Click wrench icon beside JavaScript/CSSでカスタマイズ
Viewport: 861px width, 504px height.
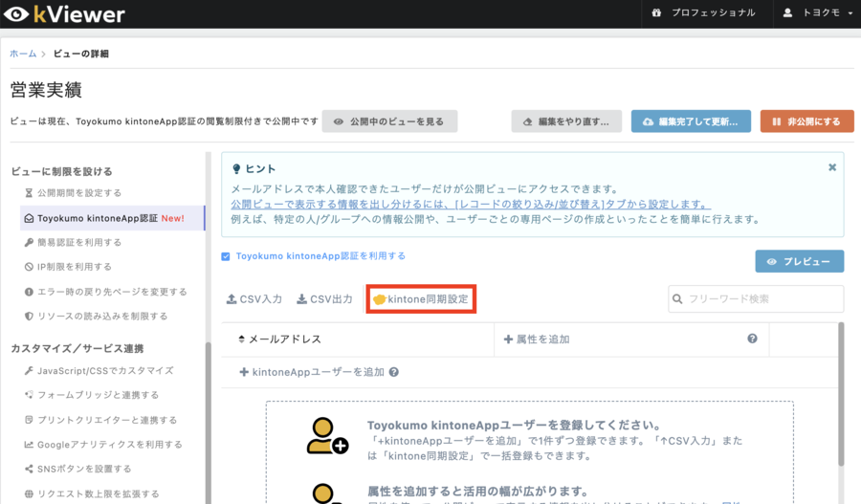point(29,371)
